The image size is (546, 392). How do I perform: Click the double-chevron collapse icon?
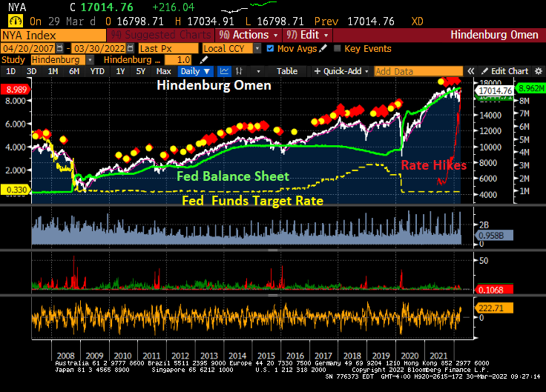click(473, 71)
